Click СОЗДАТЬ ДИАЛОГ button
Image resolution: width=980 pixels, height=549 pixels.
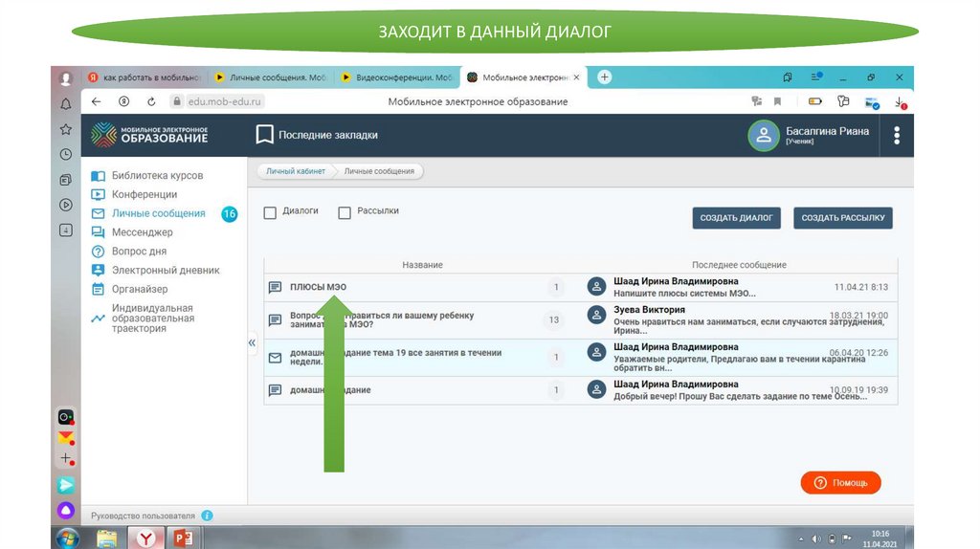(x=736, y=218)
